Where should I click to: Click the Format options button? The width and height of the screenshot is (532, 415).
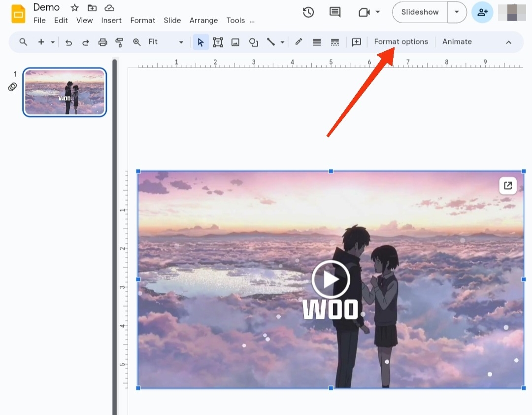(401, 41)
